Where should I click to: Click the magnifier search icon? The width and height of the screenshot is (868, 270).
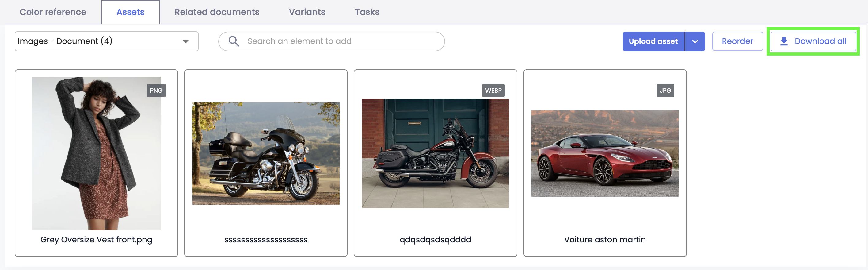click(x=234, y=41)
